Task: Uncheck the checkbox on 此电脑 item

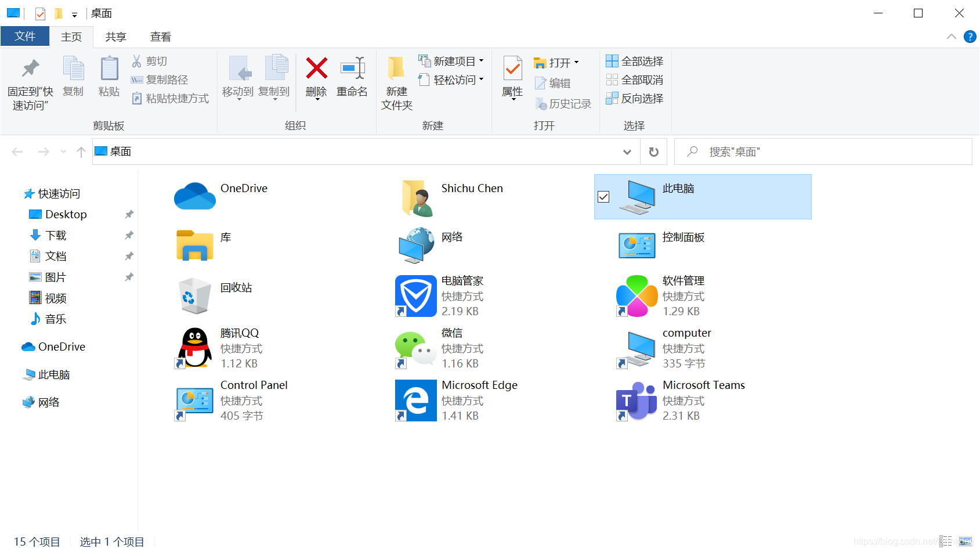Action: click(x=603, y=197)
